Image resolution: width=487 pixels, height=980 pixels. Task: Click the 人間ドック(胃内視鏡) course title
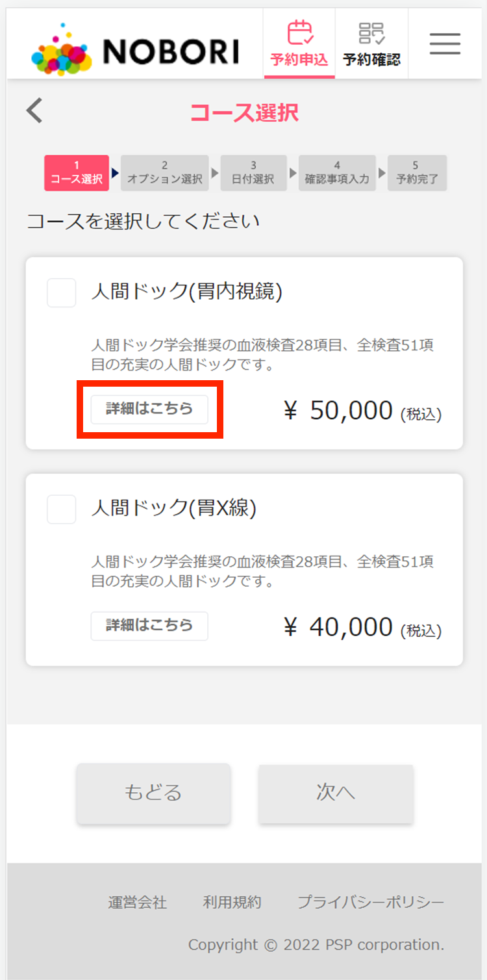tap(187, 292)
